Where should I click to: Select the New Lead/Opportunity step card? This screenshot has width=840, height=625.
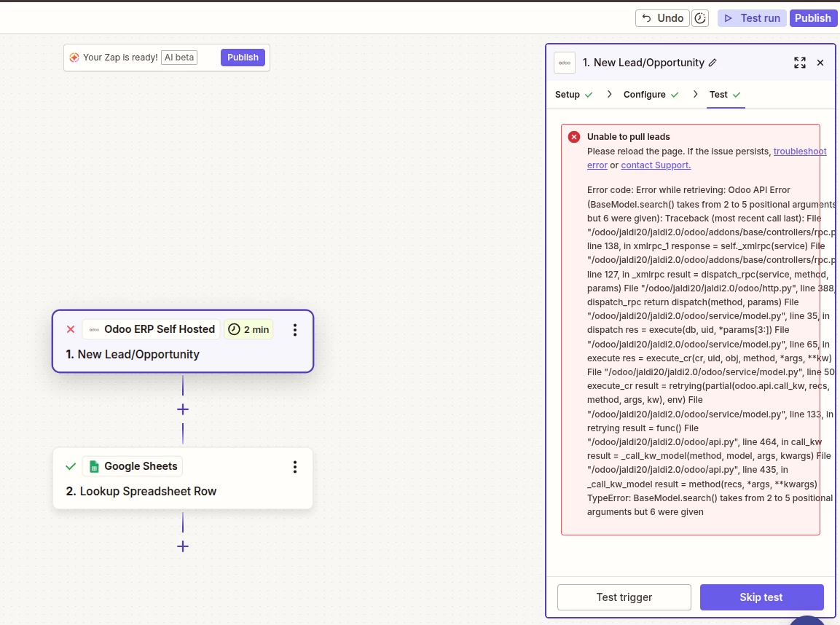click(x=183, y=341)
